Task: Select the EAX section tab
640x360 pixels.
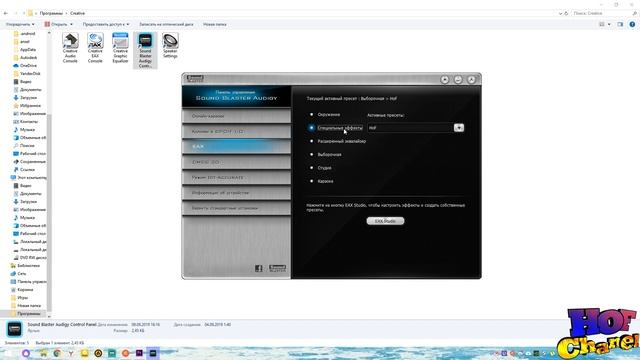Action: (x=236, y=147)
